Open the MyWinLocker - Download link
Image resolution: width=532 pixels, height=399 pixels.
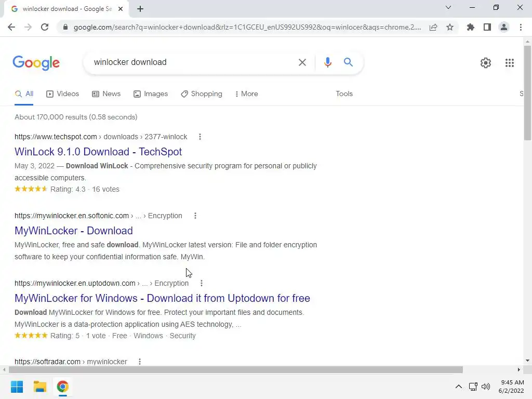tap(74, 231)
